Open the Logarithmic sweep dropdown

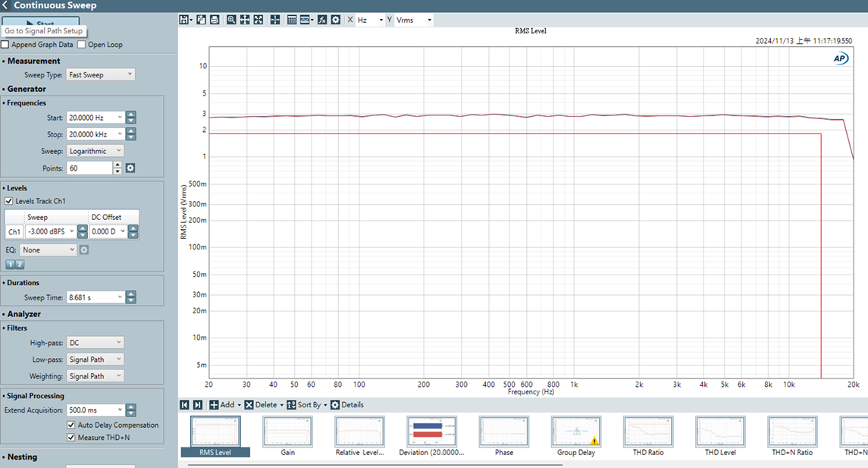pyautogui.click(x=95, y=151)
